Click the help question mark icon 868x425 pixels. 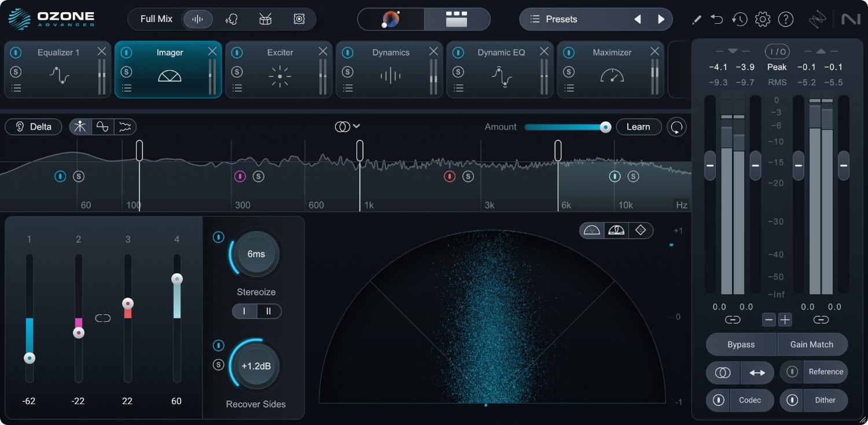coord(785,19)
